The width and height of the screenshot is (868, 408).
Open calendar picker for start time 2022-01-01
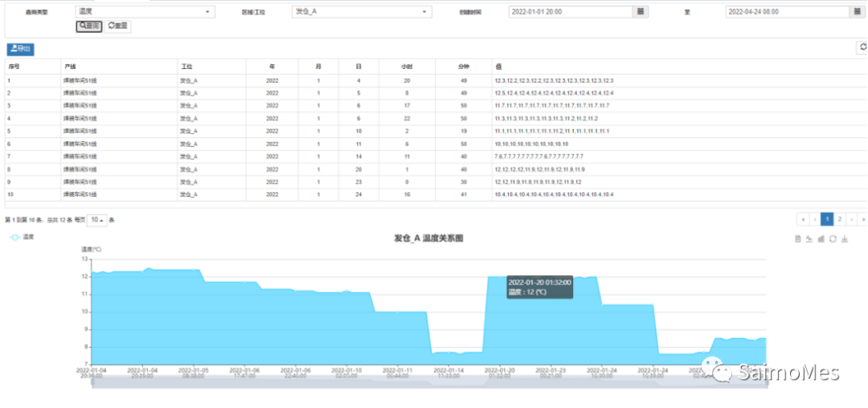(641, 12)
